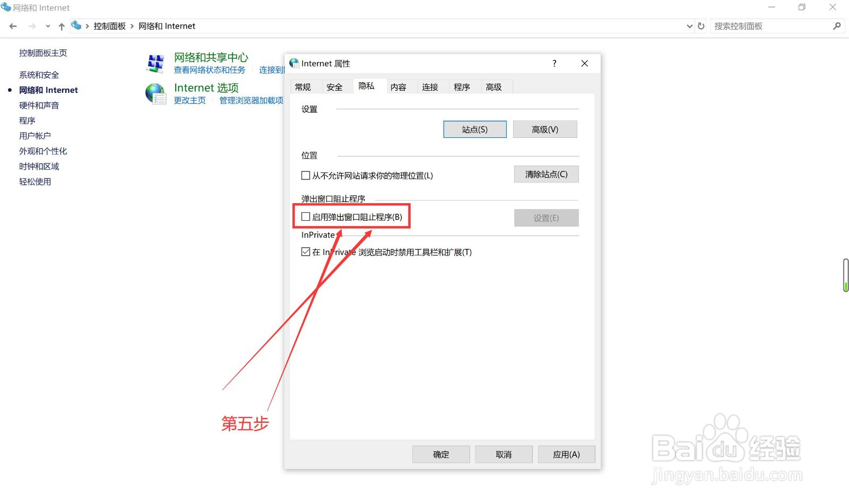Click the back navigation arrow
Viewport: 849px width, 504px height.
(12, 25)
